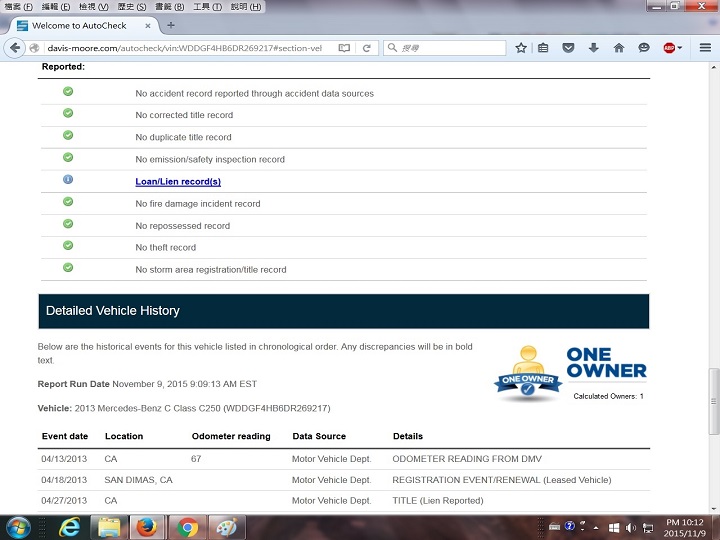Click the Odometer reading column header
Viewport: 720px width, 540px height.
[x=231, y=436]
